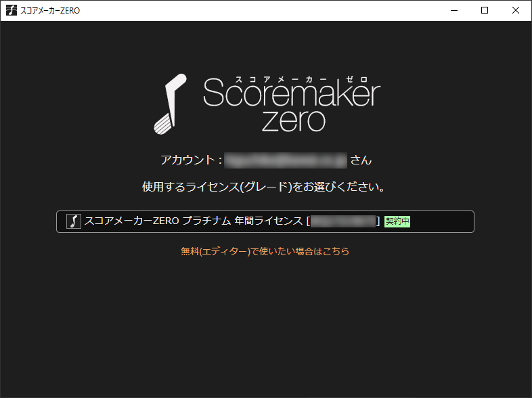Screen dimensions: 532x398
Task: Maximize the スコアメーカーZERO window
Action: coord(485,11)
